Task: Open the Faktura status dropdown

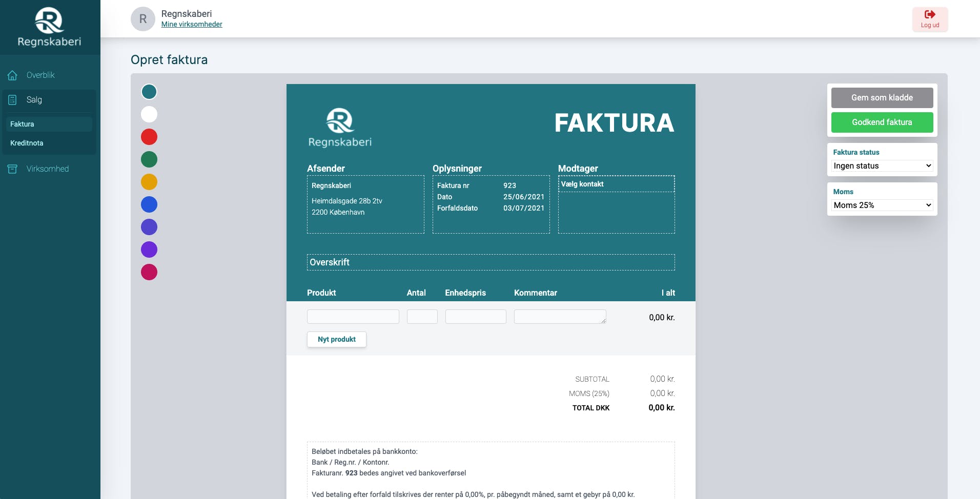Action: pyautogui.click(x=882, y=166)
